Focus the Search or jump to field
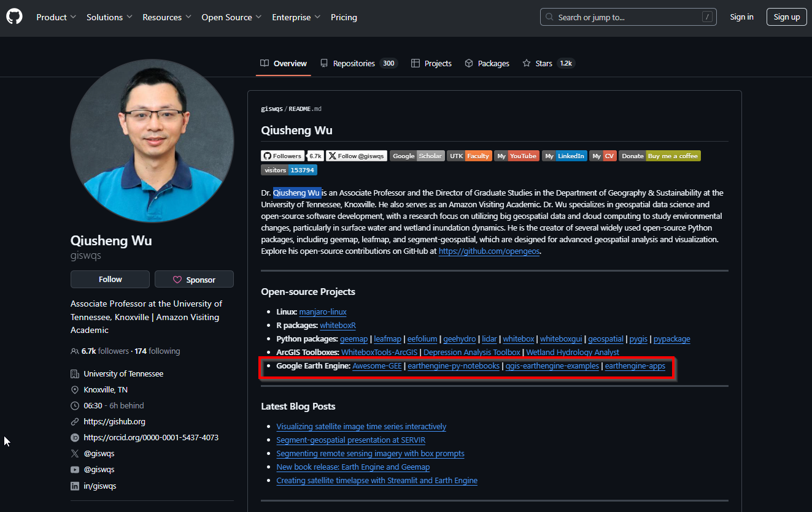812x512 pixels. (x=628, y=17)
